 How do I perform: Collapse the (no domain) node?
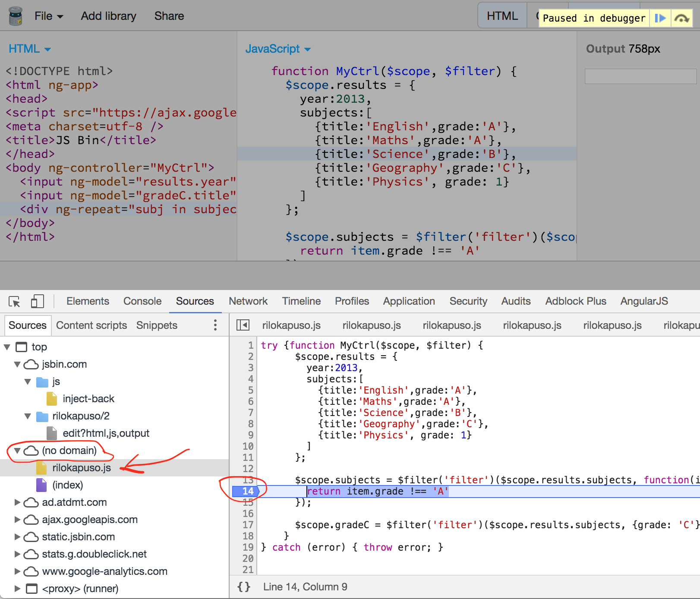point(17,451)
